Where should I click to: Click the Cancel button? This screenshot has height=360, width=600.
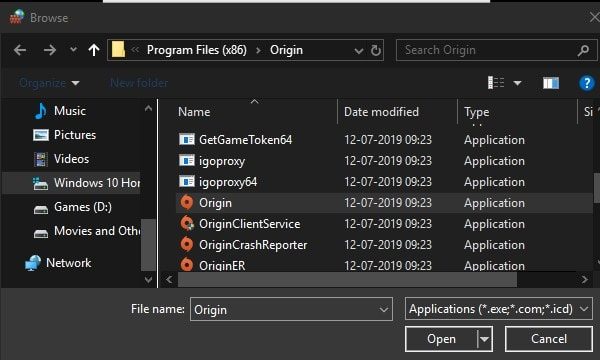[549, 339]
